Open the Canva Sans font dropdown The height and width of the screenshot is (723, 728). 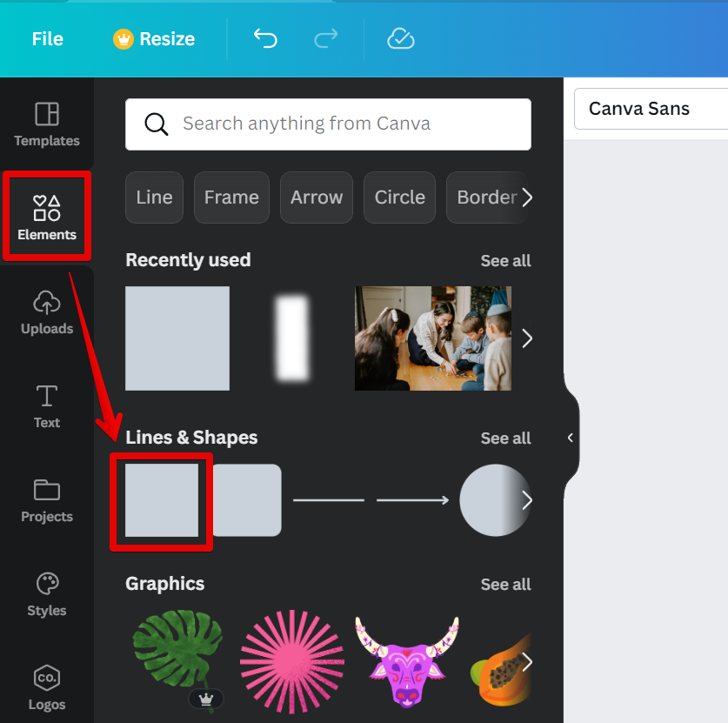tap(651, 109)
